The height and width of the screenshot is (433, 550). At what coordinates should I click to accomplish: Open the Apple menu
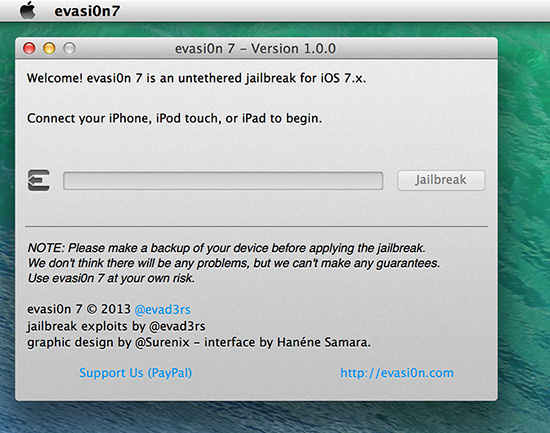pos(28,11)
